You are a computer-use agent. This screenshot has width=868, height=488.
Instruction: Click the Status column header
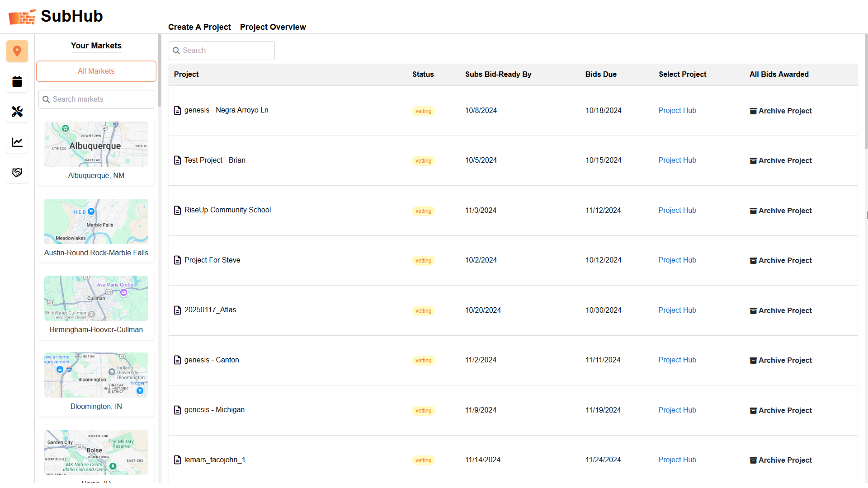click(423, 75)
